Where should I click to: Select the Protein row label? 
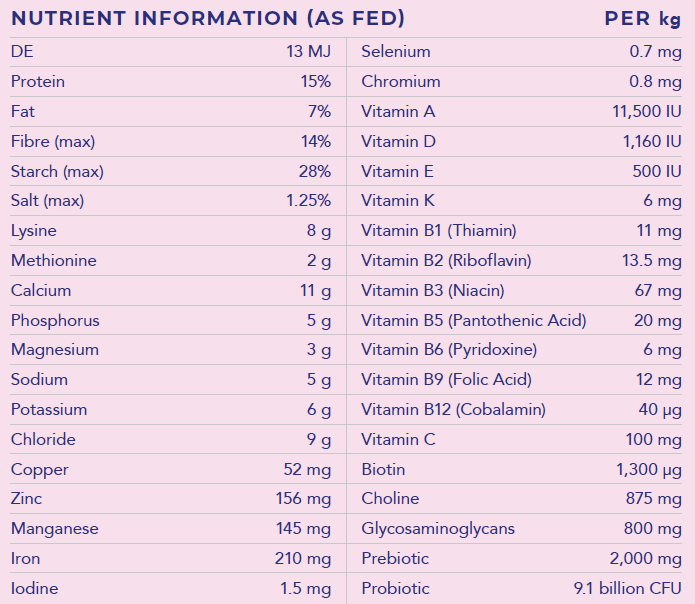(x=38, y=82)
